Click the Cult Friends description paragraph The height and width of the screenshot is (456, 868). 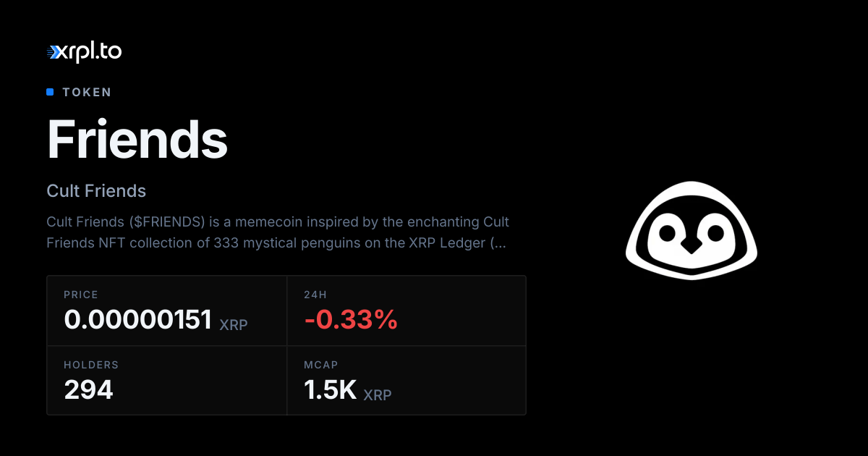pos(278,232)
